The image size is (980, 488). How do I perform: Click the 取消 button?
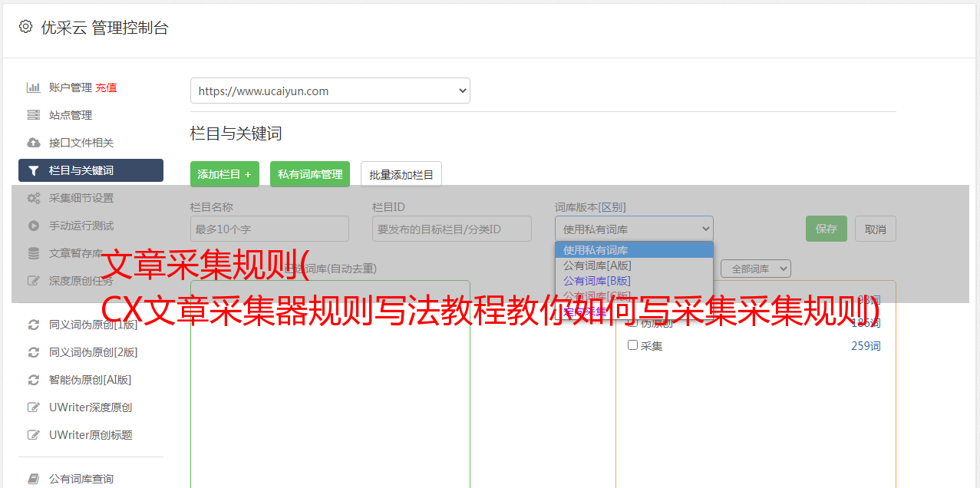click(x=876, y=229)
